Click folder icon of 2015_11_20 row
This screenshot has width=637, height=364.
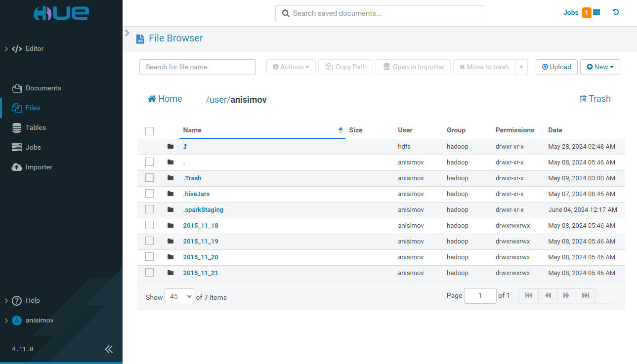tap(170, 257)
